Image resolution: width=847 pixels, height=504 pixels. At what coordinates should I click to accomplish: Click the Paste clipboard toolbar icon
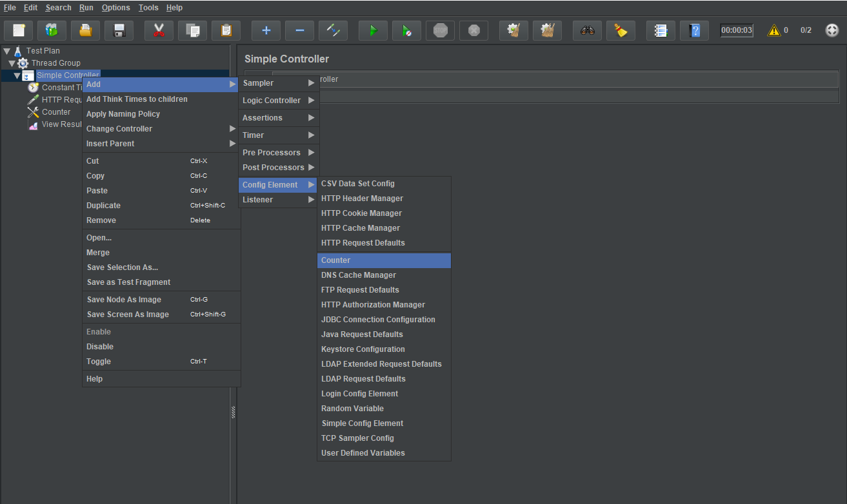[226, 30]
